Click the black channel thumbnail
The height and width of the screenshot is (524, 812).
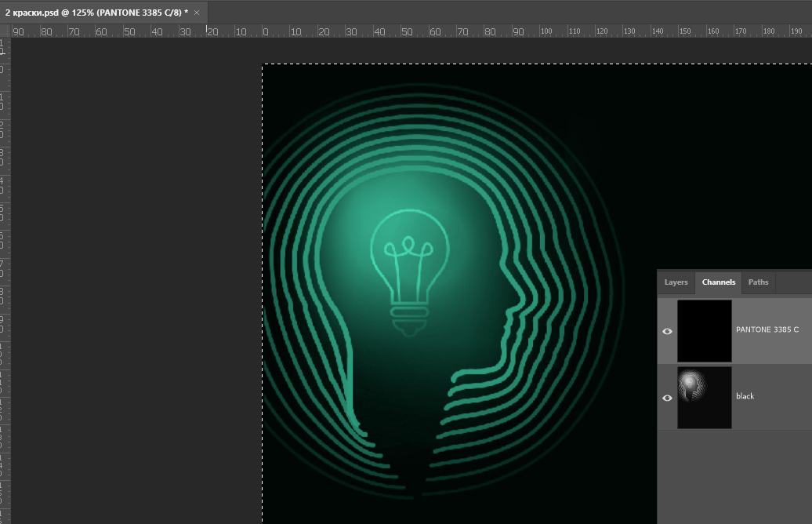(704, 397)
